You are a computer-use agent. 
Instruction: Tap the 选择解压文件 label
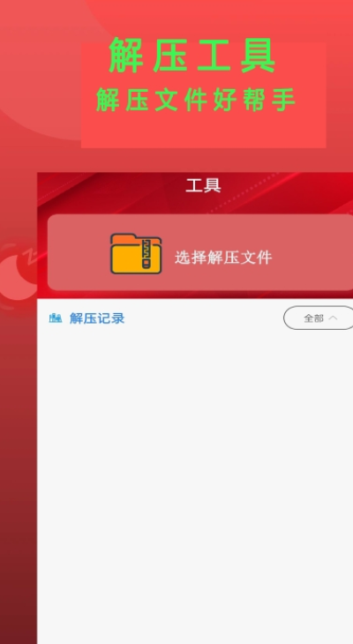(223, 258)
